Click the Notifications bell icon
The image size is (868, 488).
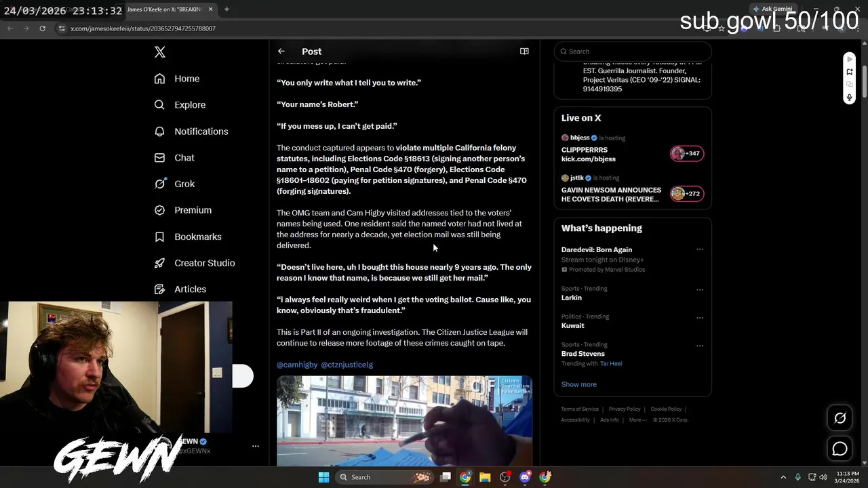[159, 131]
